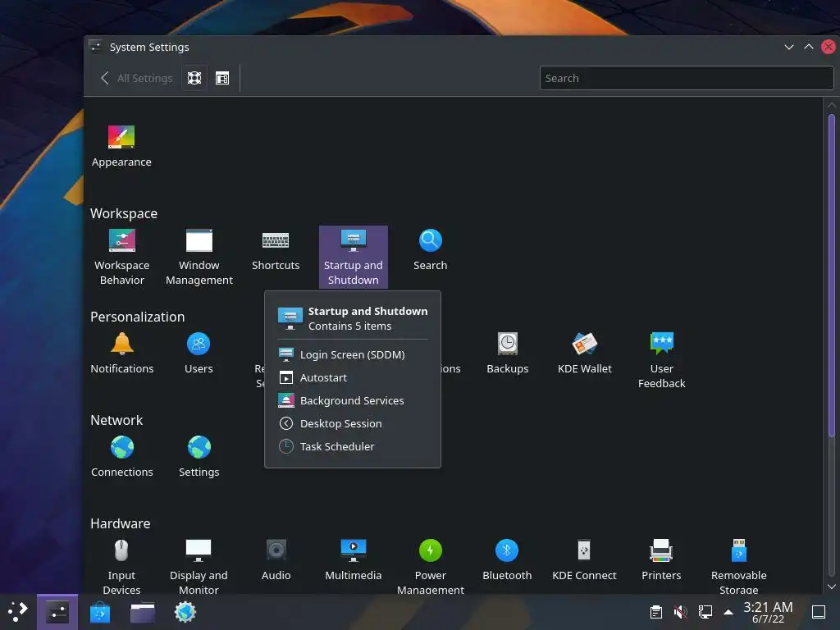
Task: Open the Printers settings
Action: pos(661,559)
